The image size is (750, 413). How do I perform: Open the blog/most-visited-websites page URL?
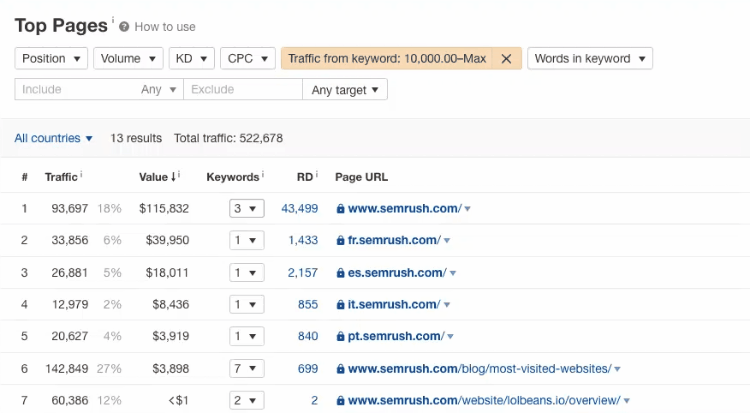click(480, 368)
